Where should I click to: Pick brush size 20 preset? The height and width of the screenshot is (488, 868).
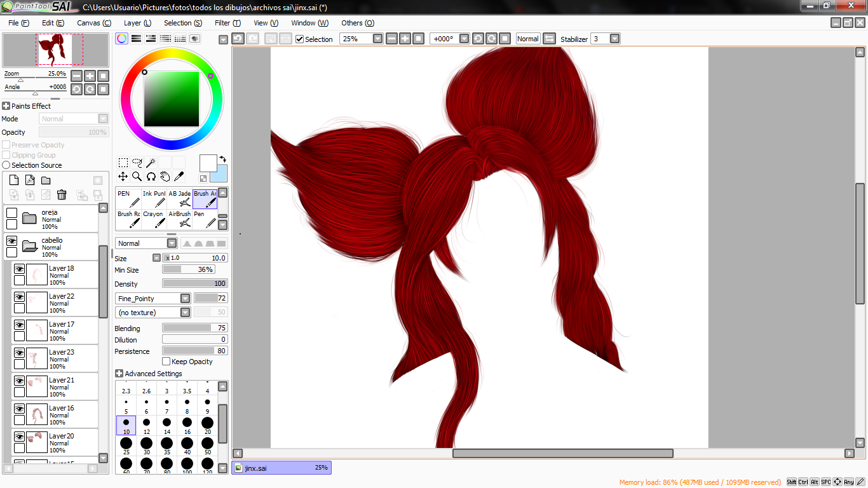pyautogui.click(x=207, y=426)
